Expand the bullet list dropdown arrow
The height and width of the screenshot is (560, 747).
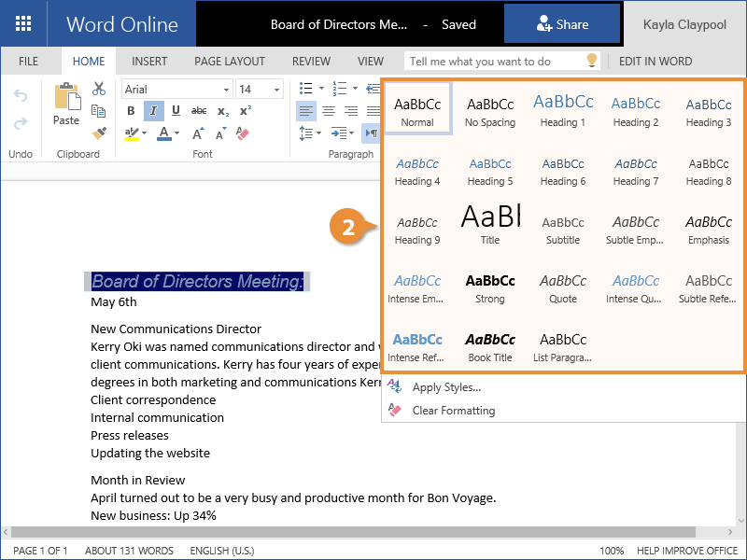point(323,90)
